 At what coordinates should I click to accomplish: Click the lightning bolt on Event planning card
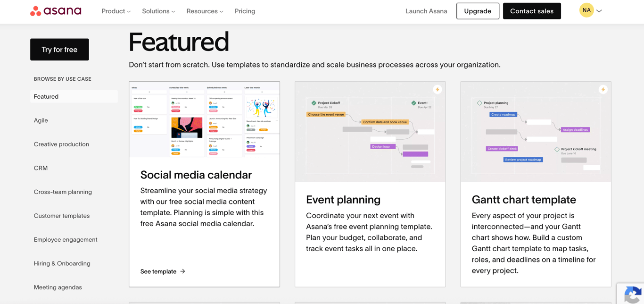click(438, 89)
